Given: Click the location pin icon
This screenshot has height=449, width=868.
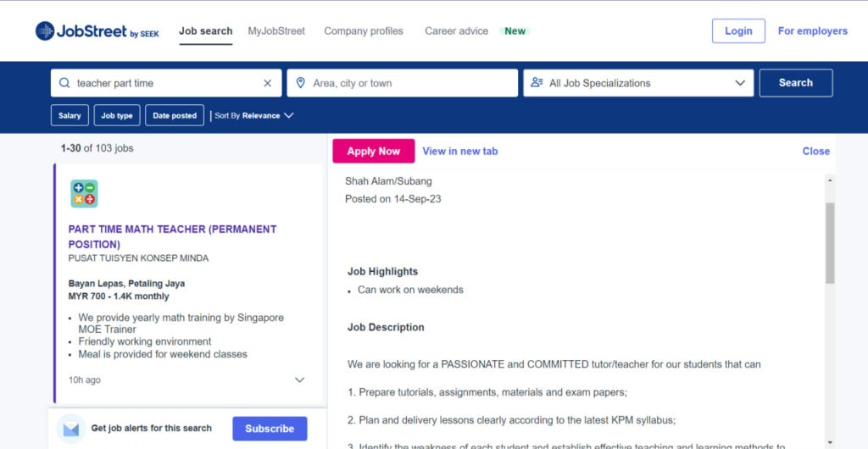Looking at the screenshot, I should click(x=300, y=83).
